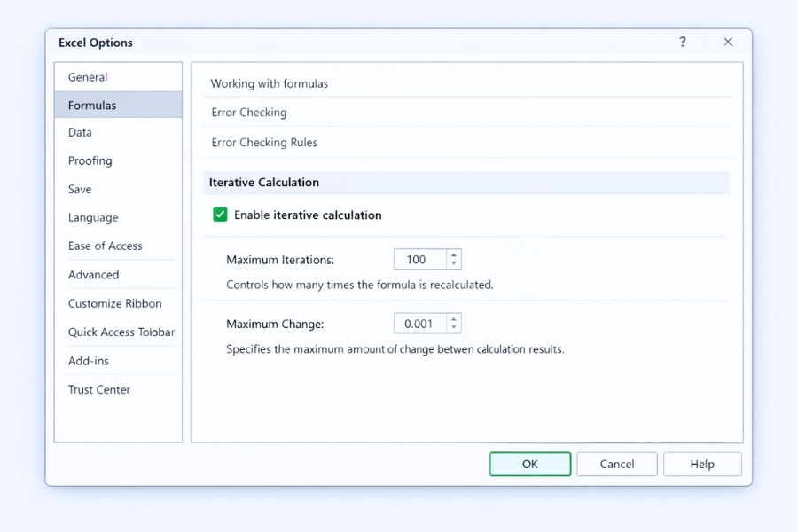Expand the Working with formulas section
The width and height of the screenshot is (798, 532).
[270, 83]
